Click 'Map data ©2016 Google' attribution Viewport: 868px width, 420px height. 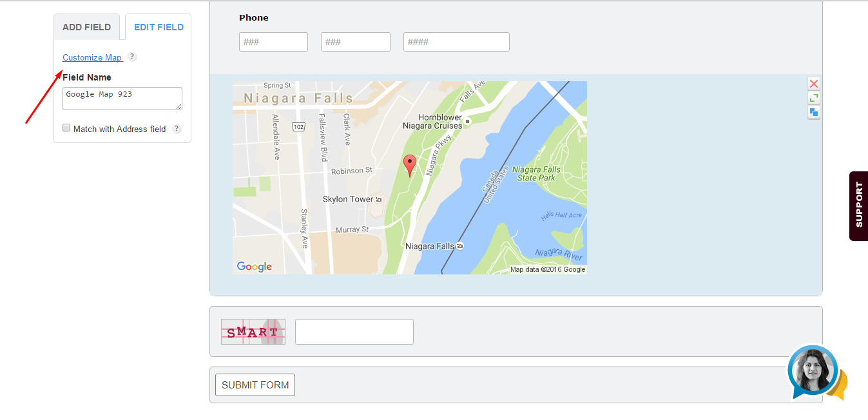point(548,269)
